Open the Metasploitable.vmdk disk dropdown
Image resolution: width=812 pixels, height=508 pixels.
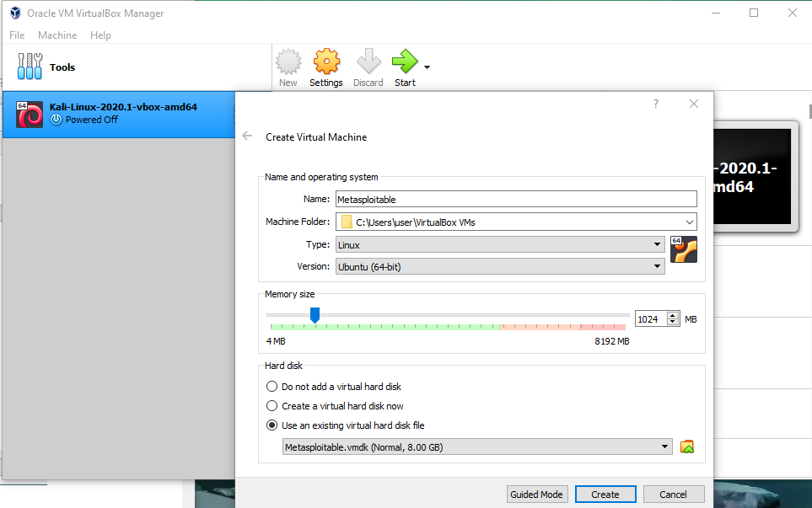click(477, 447)
